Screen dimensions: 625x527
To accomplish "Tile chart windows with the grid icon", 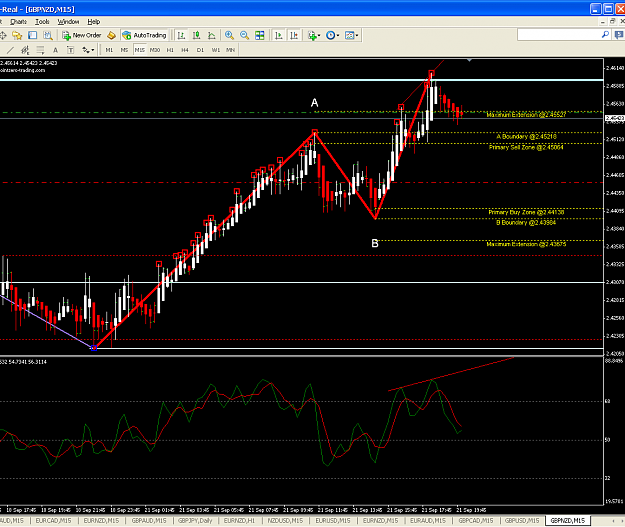I will pyautogui.click(x=259, y=35).
